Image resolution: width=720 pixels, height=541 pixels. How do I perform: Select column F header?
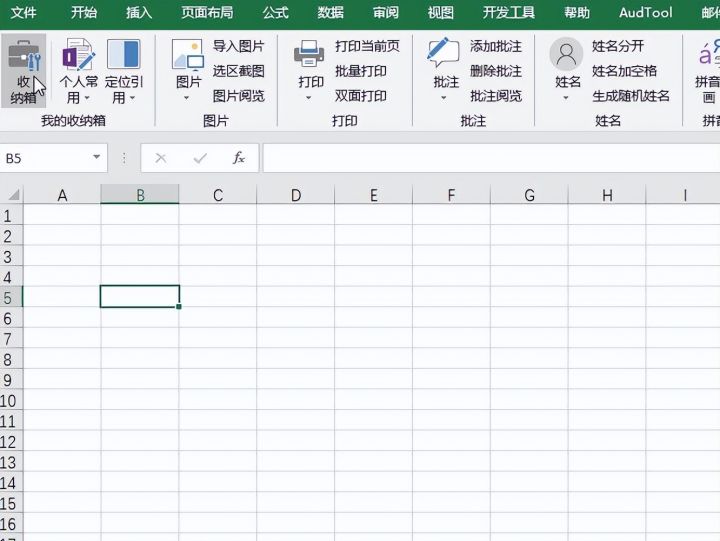tap(451, 195)
